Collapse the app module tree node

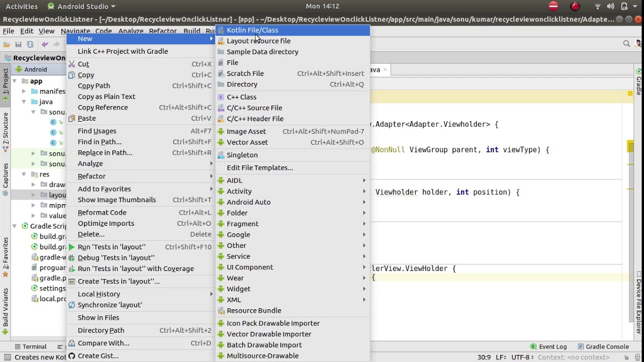15,81
